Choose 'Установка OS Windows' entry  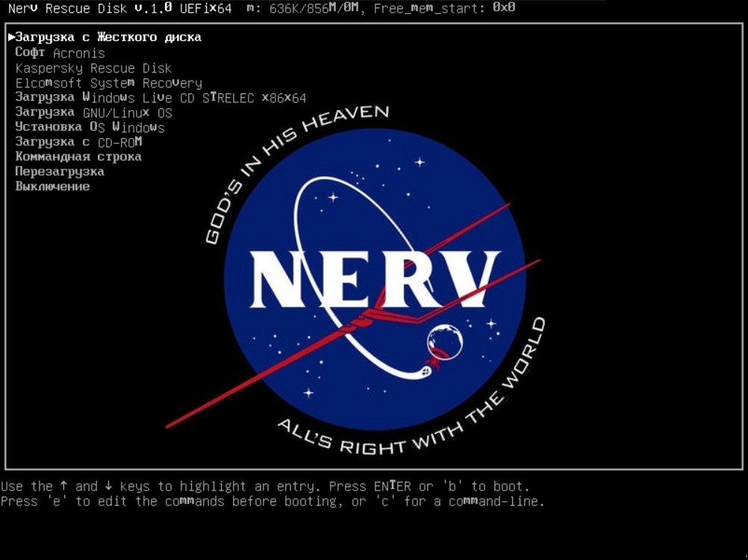[x=90, y=128]
